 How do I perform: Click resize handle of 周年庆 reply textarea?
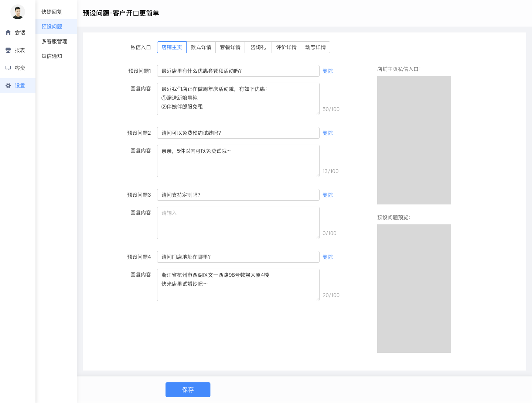pyautogui.click(x=317, y=113)
